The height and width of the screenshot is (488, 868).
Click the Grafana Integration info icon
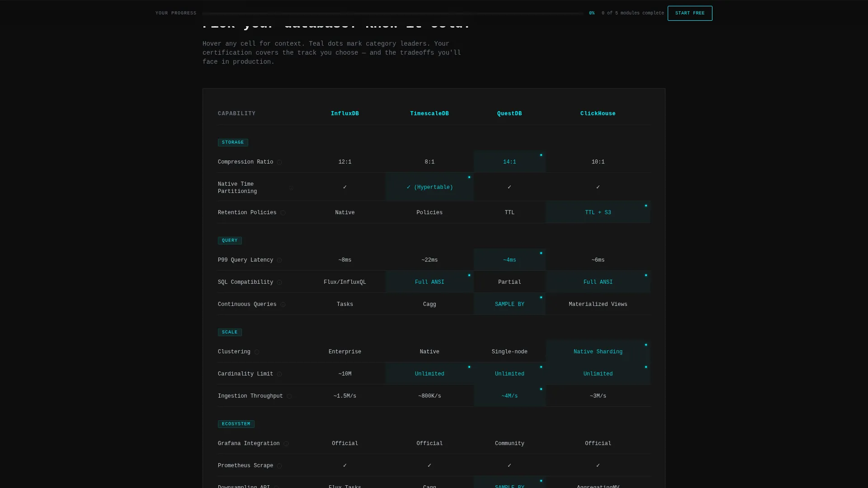(286, 444)
